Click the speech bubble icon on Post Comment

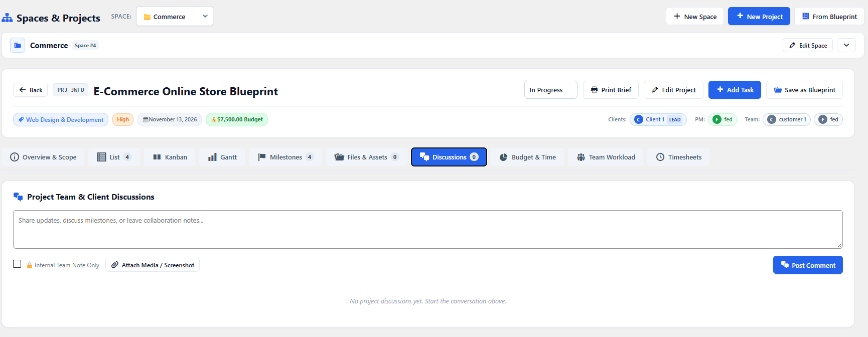[785, 265]
